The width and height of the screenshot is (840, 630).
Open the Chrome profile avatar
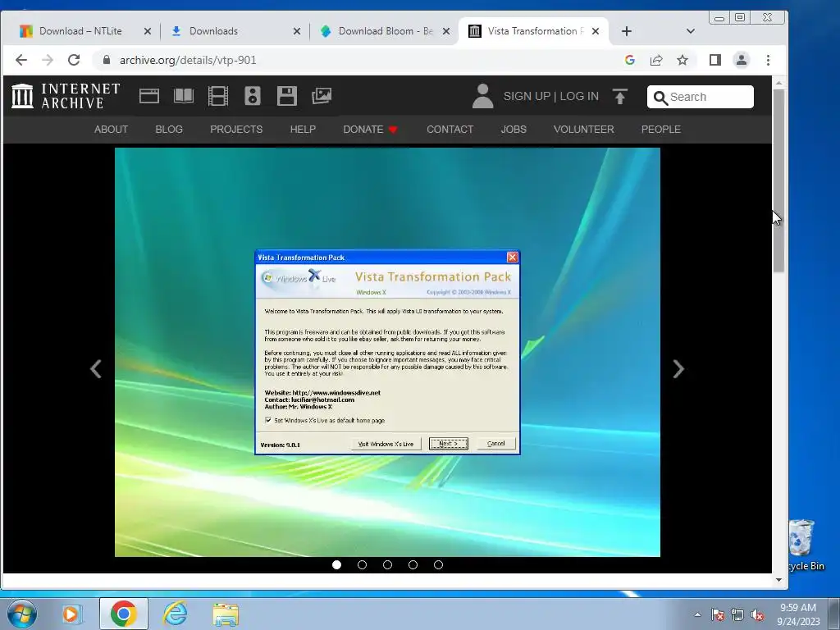pos(742,60)
